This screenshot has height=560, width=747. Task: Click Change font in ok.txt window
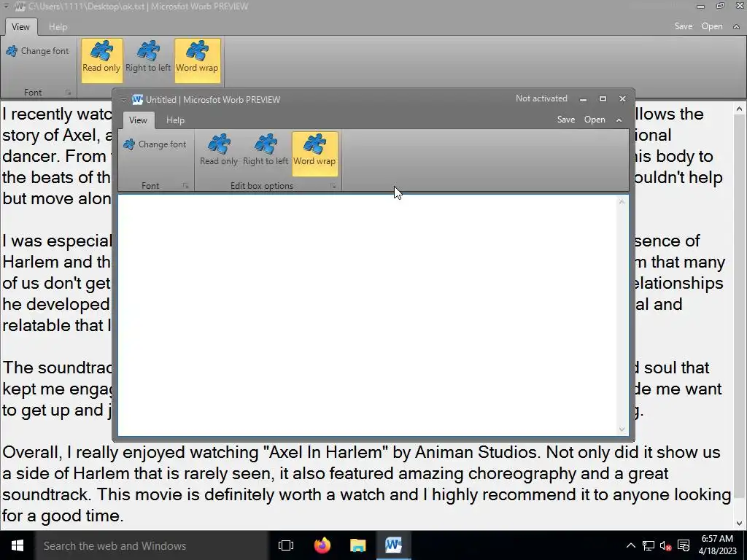[x=38, y=51]
